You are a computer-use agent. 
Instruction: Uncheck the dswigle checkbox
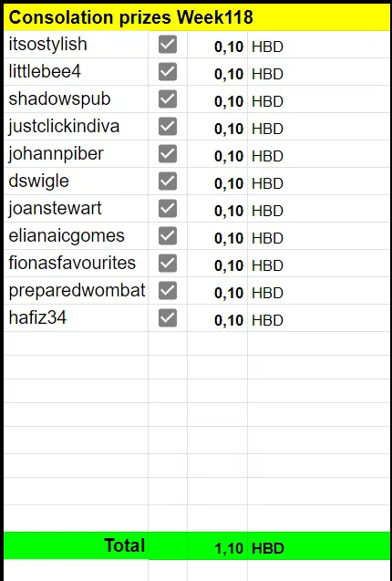point(168,182)
